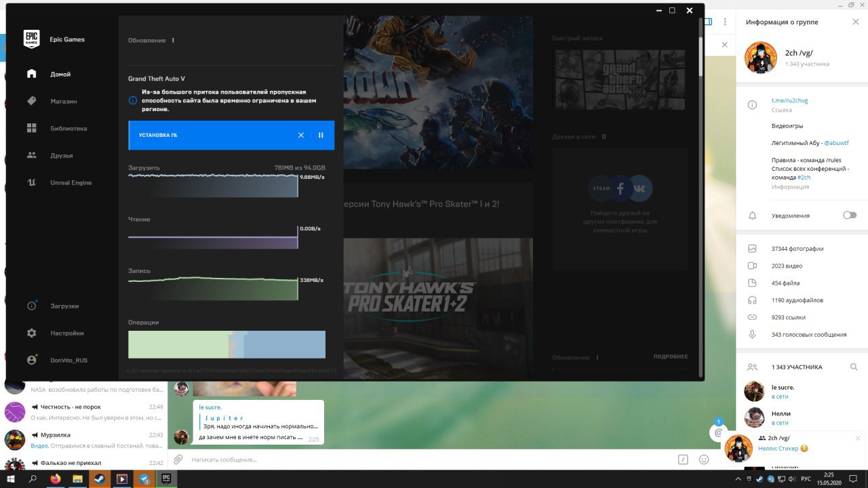
Task: Open the emoji picker in Telegram
Action: (703, 460)
